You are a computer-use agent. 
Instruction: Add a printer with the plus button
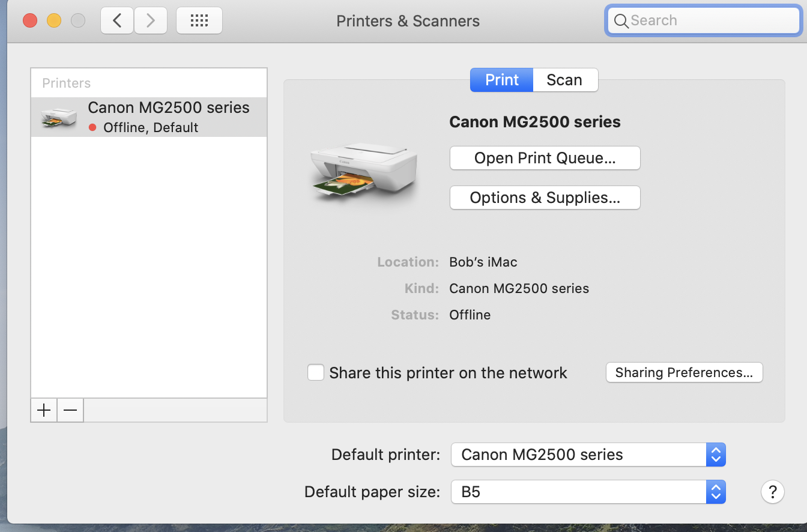pos(44,410)
